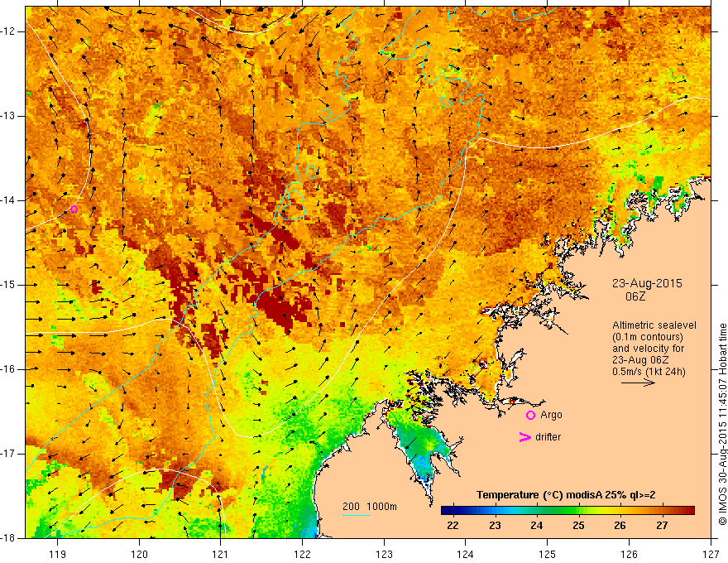Image resolution: width=728 pixels, height=563 pixels.
Task: Click colorbar tick label "26"
Action: point(620,526)
